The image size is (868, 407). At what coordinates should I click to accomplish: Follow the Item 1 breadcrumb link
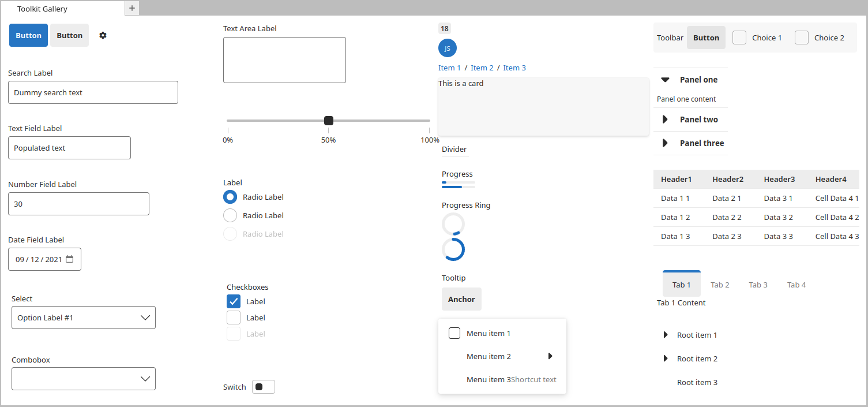449,68
